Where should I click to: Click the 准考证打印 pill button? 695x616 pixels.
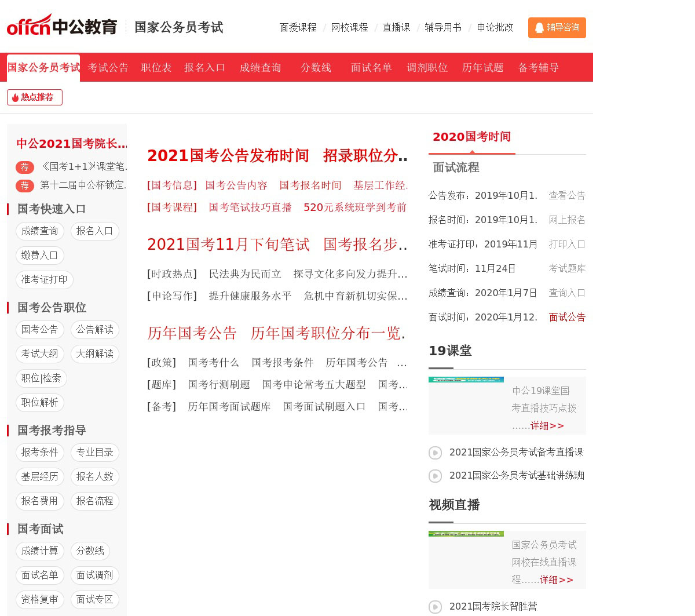(x=44, y=280)
